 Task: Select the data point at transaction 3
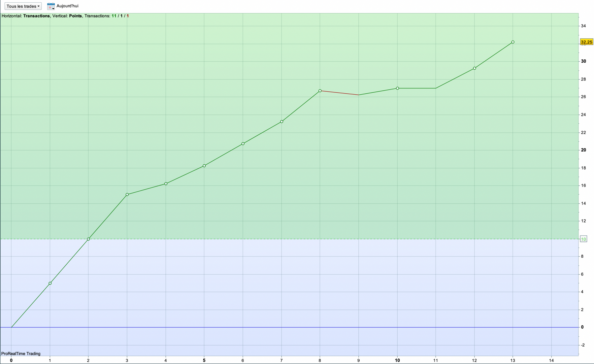(127, 195)
